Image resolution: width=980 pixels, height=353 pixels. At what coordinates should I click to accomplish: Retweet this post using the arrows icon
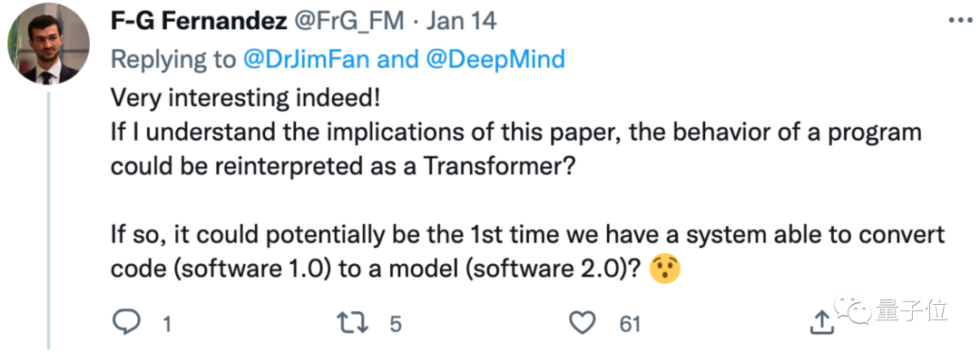click(x=354, y=322)
